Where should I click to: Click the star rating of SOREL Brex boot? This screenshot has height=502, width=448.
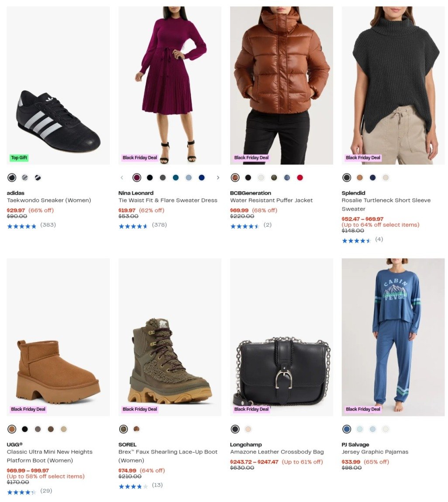(x=133, y=486)
